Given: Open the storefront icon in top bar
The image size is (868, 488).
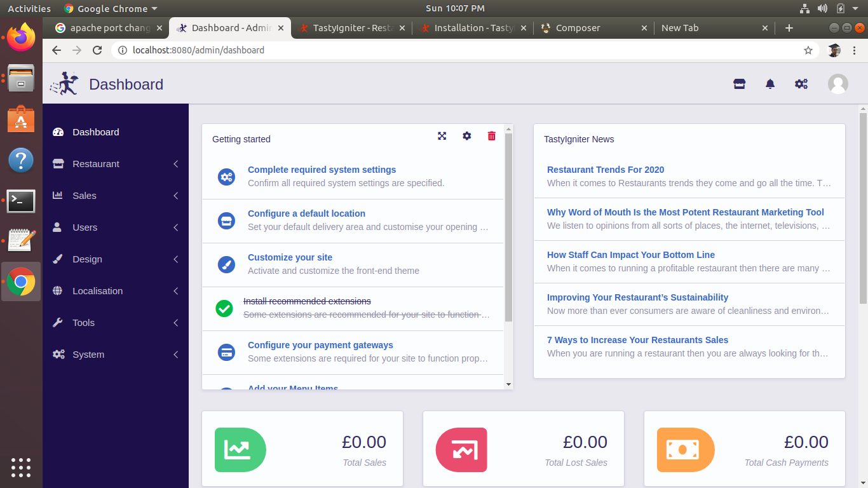Looking at the screenshot, I should pos(739,84).
